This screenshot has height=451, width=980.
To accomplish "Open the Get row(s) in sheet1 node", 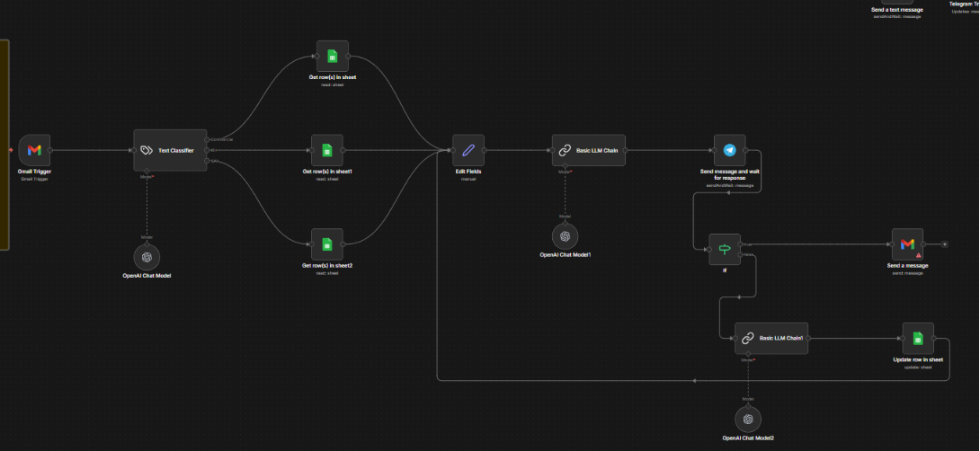I will 327,150.
